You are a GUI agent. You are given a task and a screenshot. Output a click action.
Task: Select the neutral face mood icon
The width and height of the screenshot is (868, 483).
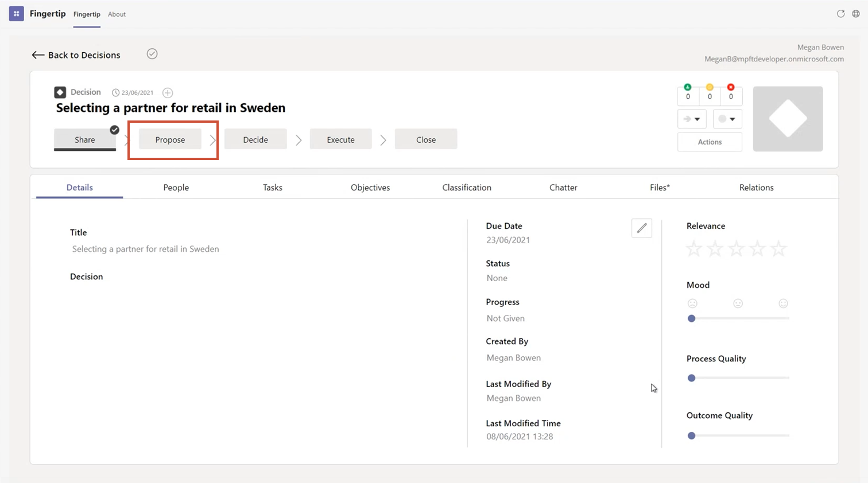coord(738,303)
